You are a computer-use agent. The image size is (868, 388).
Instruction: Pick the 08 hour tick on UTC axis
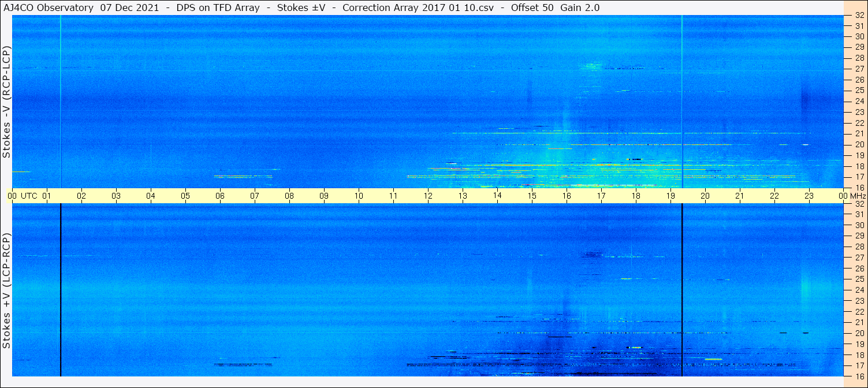pyautogui.click(x=289, y=196)
